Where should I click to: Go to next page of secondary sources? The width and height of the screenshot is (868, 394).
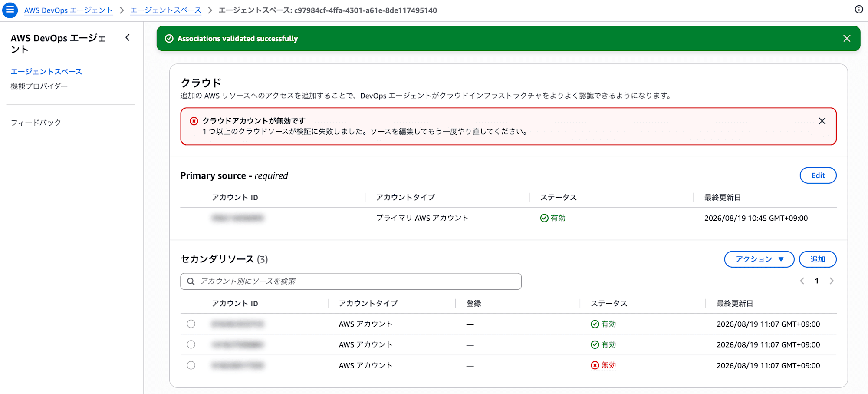[x=832, y=281]
